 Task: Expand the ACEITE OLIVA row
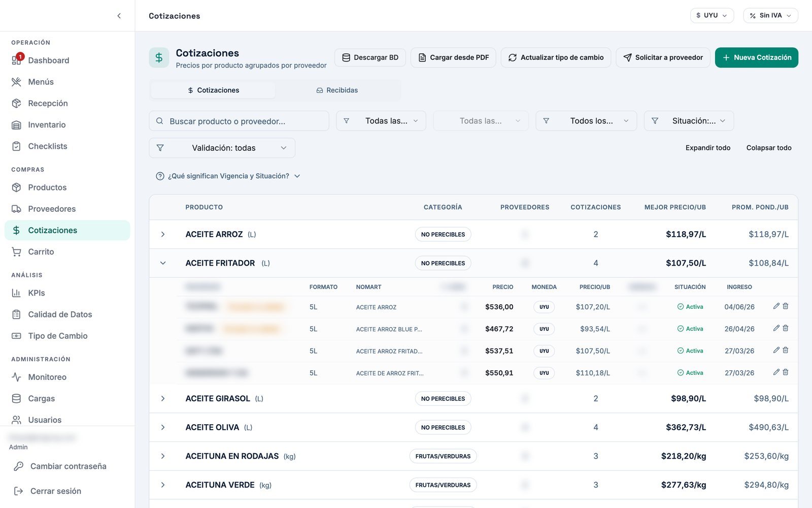pos(163,427)
